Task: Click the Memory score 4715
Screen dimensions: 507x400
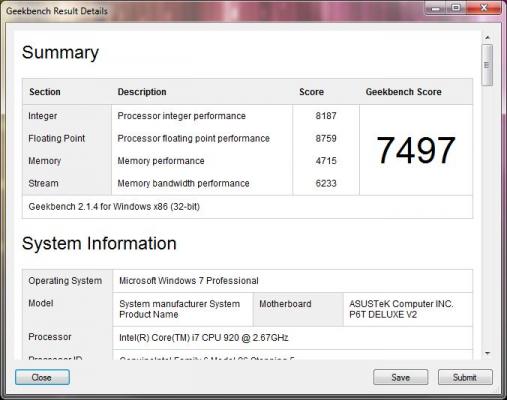Action: click(x=326, y=161)
